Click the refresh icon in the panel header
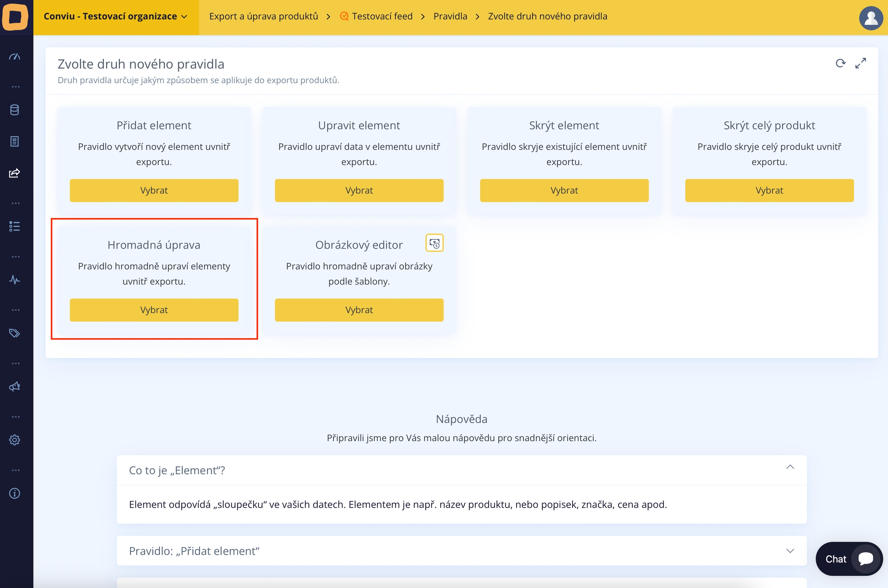Screen dimensions: 888x588 coord(840,63)
